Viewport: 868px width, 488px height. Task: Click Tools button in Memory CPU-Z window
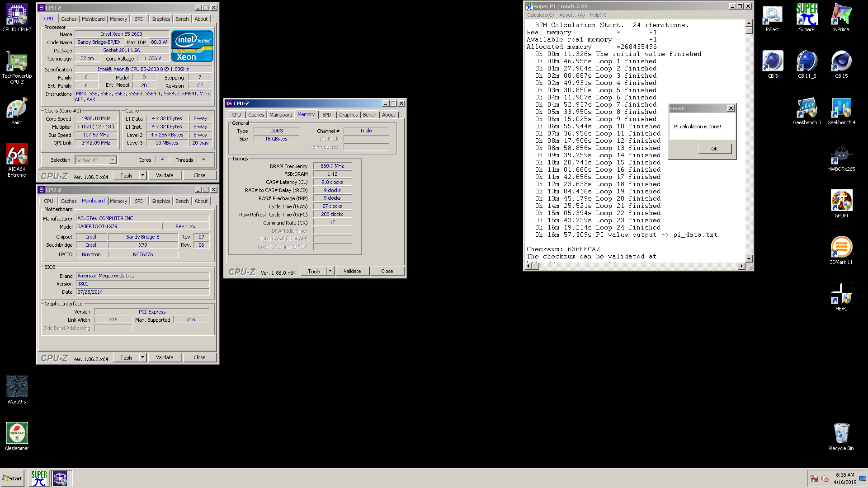coord(314,271)
